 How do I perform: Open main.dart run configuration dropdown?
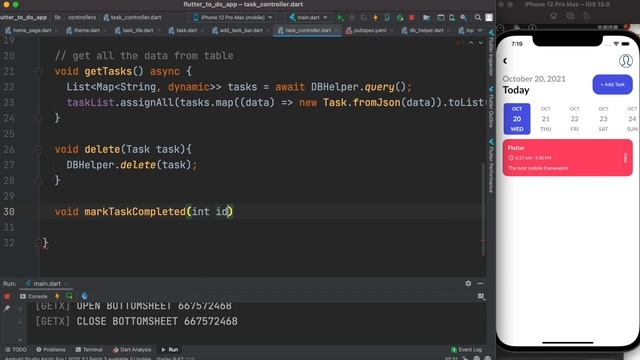[309, 18]
